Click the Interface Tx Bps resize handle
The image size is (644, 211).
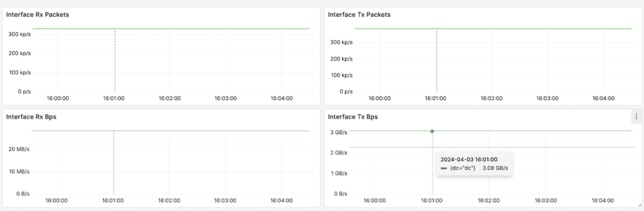coord(639,205)
